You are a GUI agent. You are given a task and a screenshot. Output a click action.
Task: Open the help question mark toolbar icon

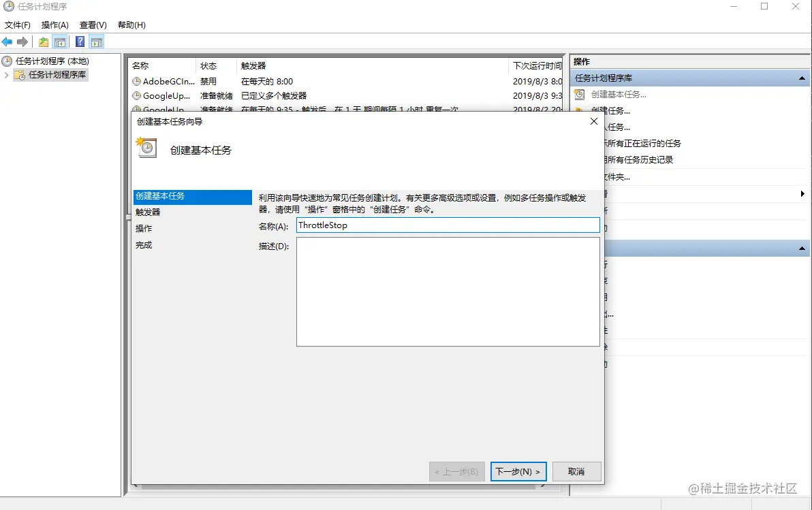click(x=80, y=42)
